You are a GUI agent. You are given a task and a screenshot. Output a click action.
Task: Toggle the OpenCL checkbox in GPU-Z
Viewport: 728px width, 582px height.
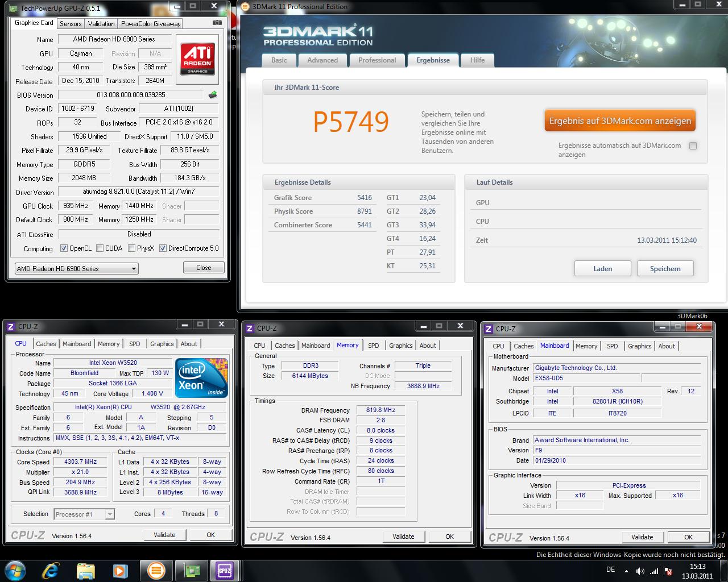(64, 248)
